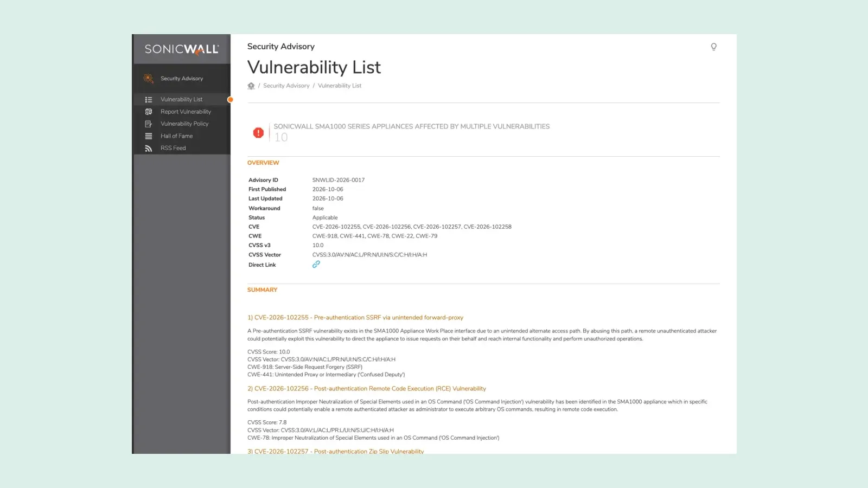Click the Report Vulnerability icon
The image size is (868, 488).
point(148,112)
